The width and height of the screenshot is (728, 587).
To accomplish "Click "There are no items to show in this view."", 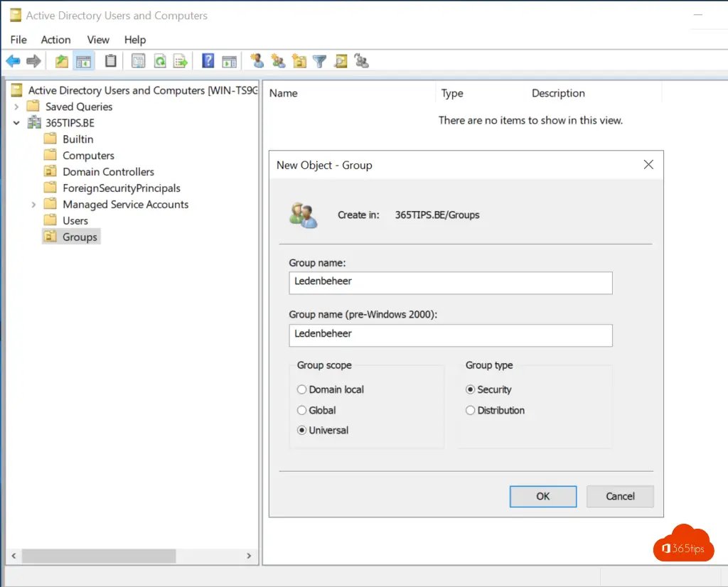I will pos(530,121).
